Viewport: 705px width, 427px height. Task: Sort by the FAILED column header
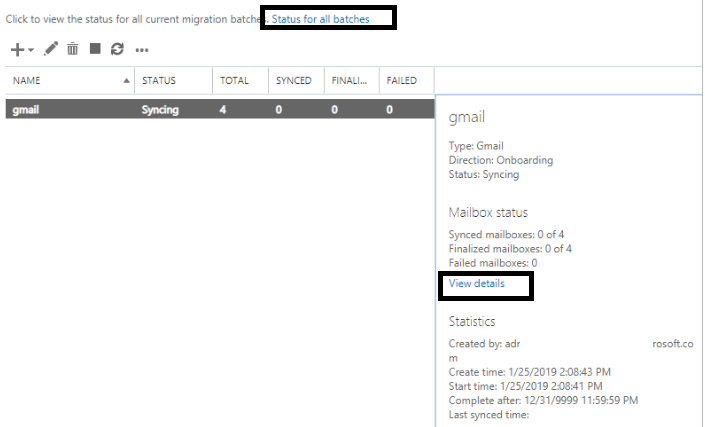pos(407,80)
